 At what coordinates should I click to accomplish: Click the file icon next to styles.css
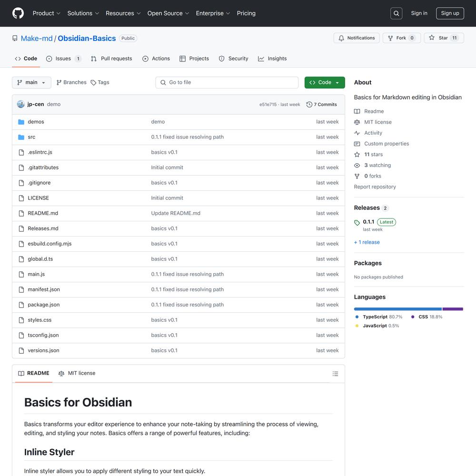[21, 320]
